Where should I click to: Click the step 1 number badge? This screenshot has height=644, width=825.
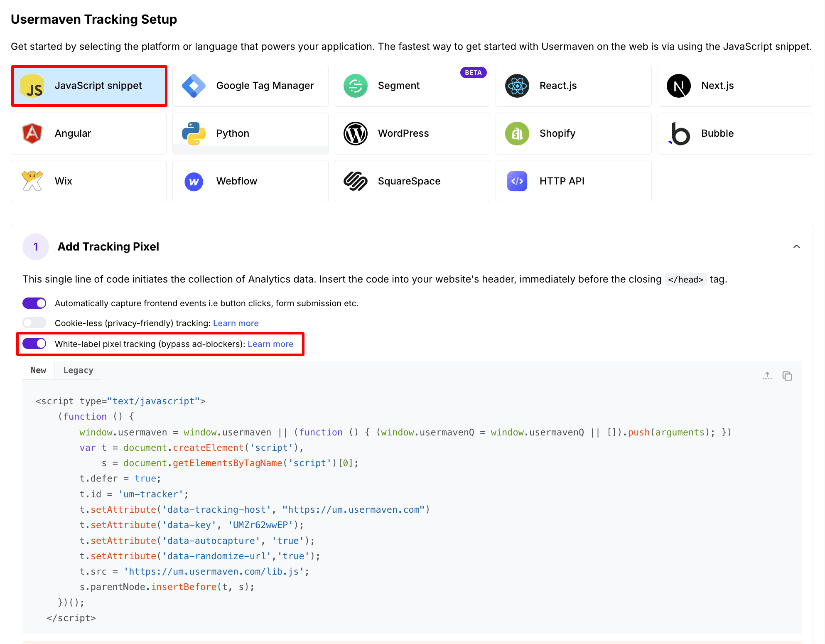click(x=36, y=247)
